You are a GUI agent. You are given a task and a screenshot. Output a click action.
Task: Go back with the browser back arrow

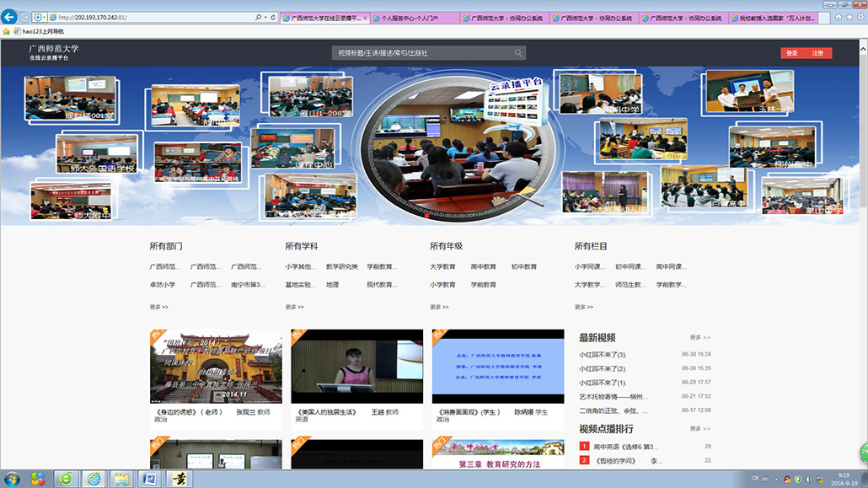click(x=11, y=17)
